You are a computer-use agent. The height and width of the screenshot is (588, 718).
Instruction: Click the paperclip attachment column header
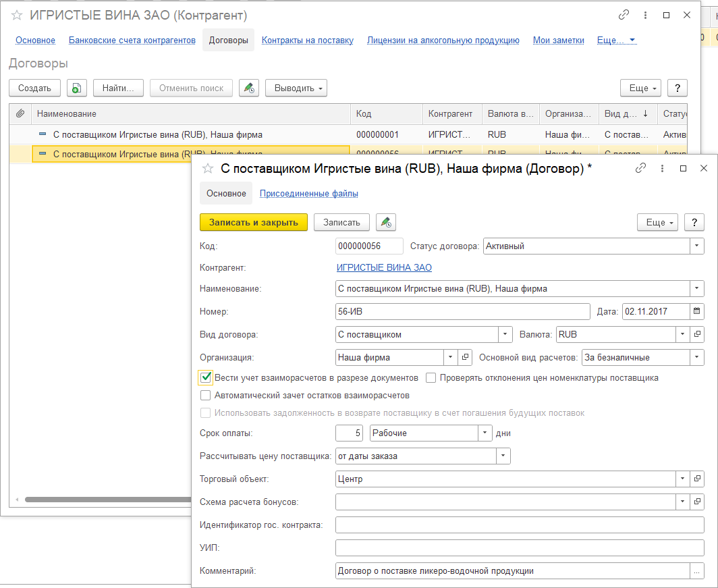click(20, 113)
